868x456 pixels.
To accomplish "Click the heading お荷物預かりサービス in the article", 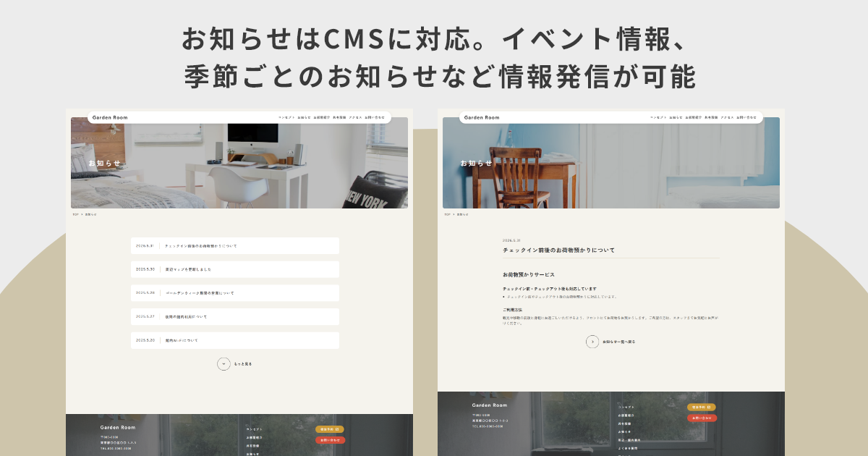I will tap(529, 275).
